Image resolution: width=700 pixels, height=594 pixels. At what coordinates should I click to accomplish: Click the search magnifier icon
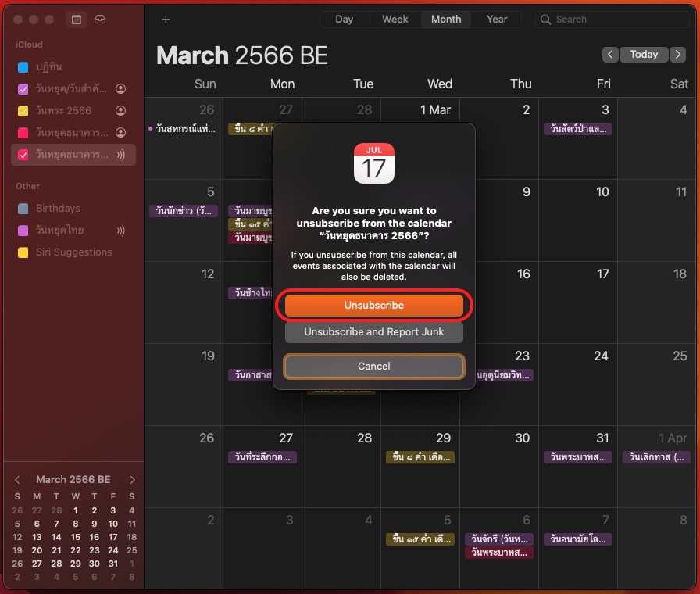click(x=546, y=20)
